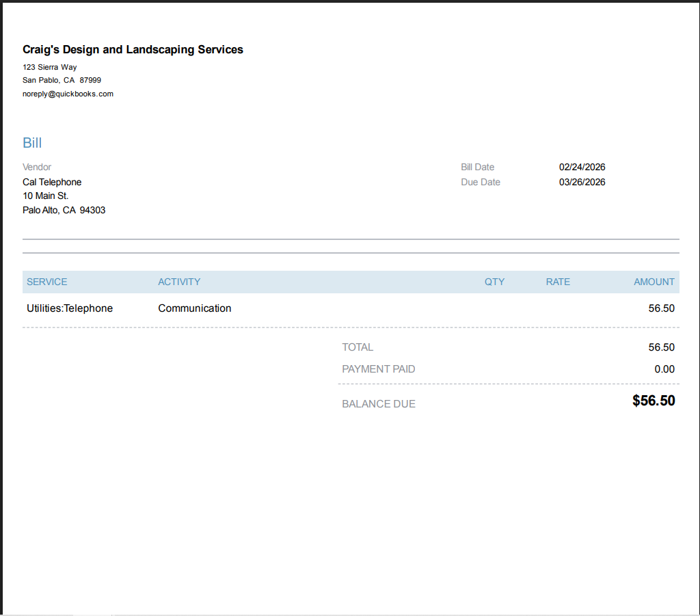Click the QTY column header

[x=495, y=282]
